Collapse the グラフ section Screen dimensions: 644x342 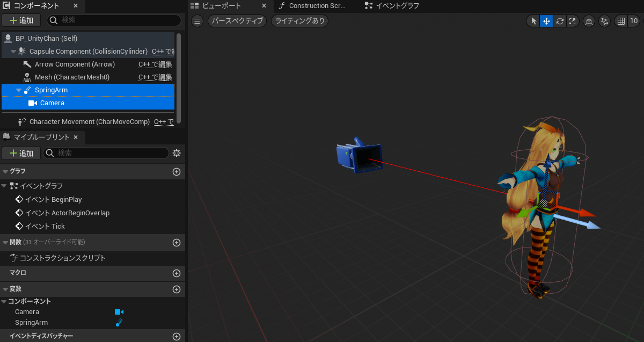5,172
